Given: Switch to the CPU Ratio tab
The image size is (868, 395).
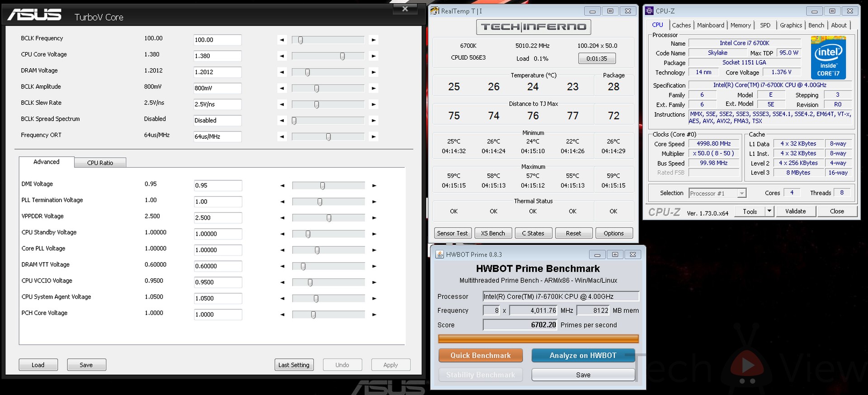Looking at the screenshot, I should pyautogui.click(x=100, y=163).
